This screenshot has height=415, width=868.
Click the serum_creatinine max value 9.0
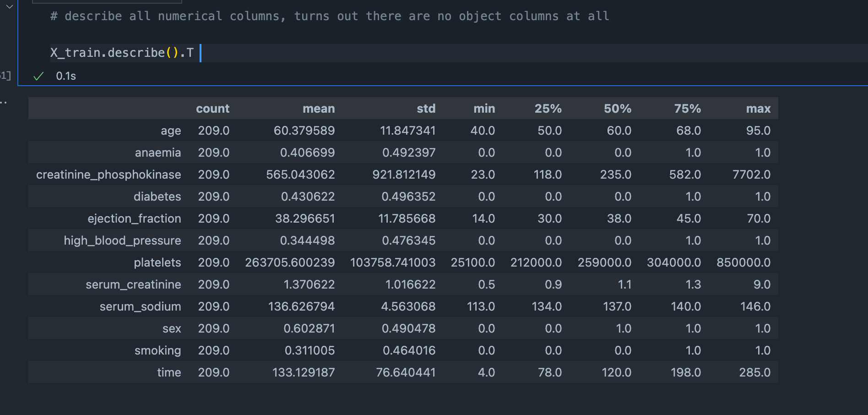762,284
